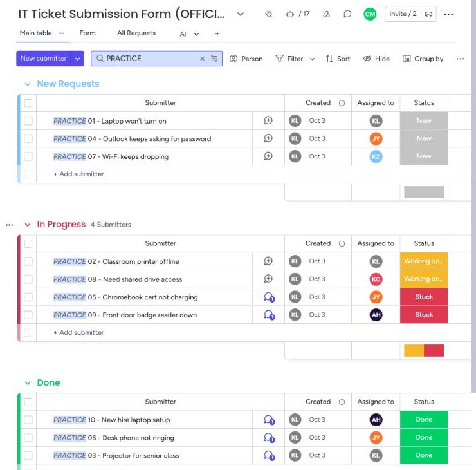Add submitter in New Requests group
The image size is (476, 470).
79,174
